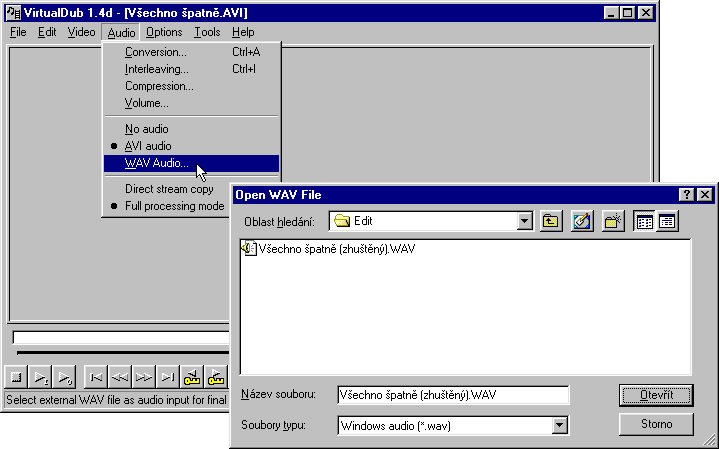
Task: Open the Tools menu
Action: [x=207, y=32]
